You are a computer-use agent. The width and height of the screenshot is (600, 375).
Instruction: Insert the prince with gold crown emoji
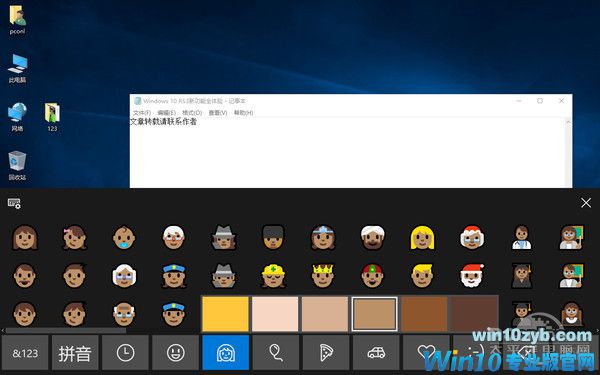point(323,276)
